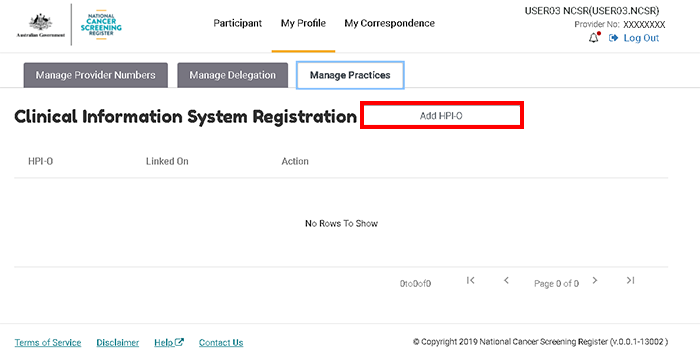The width and height of the screenshot is (700, 364).
Task: Go to next page arrow
Action: [x=595, y=280]
